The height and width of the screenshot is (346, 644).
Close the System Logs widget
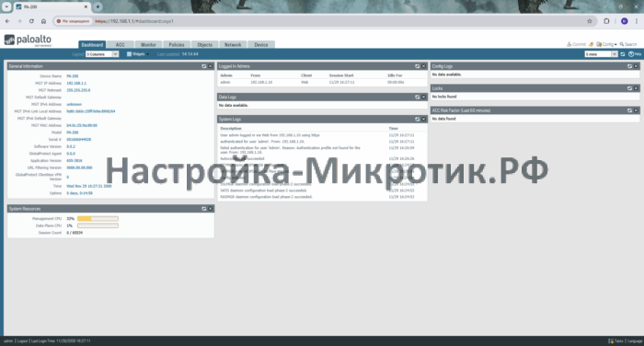click(423, 120)
